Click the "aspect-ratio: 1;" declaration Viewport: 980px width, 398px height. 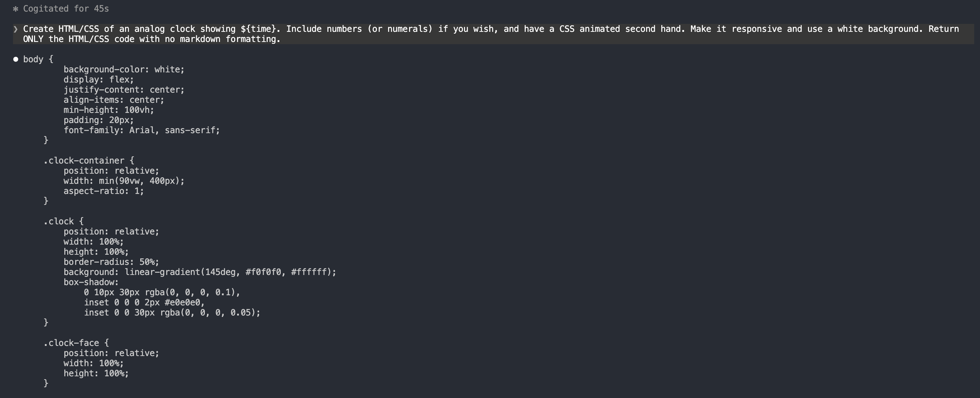(103, 191)
